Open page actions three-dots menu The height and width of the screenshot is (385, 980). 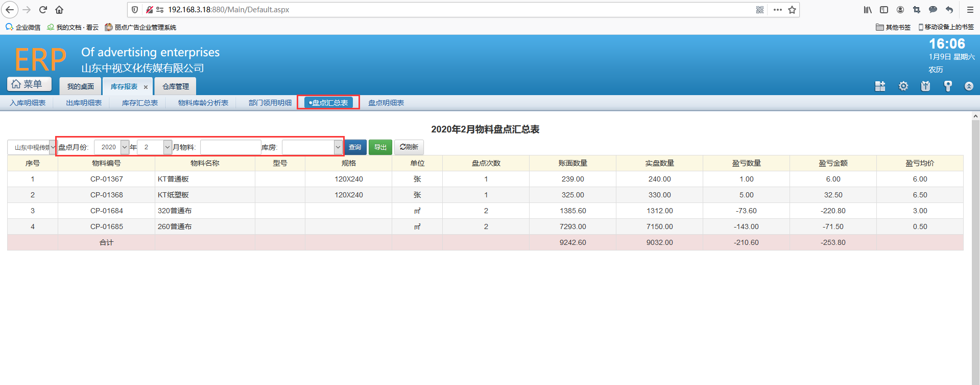coord(777,10)
